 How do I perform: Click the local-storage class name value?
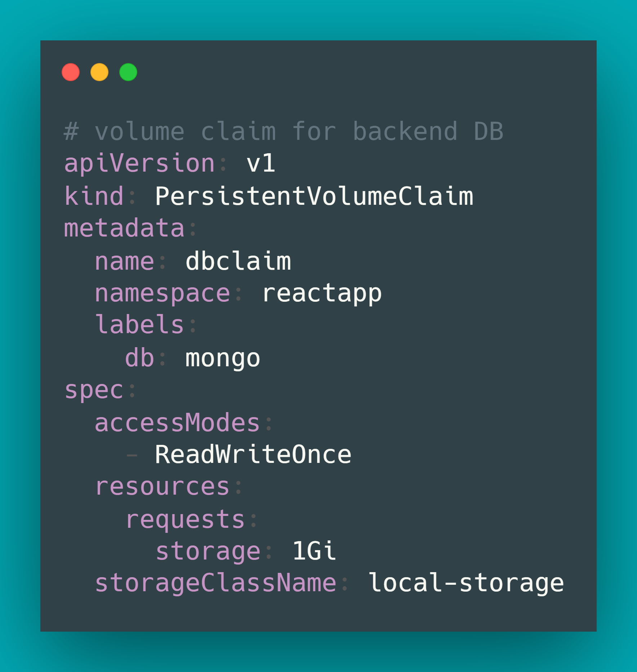(466, 583)
